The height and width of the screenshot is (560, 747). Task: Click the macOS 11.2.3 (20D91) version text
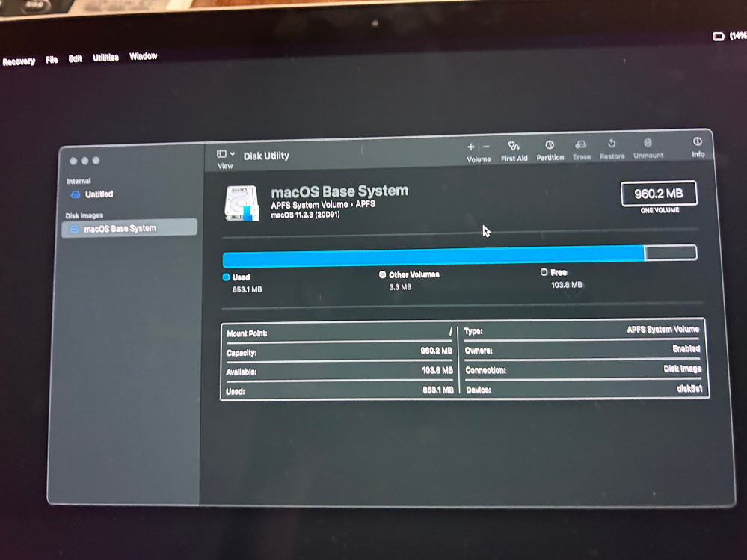click(x=305, y=215)
